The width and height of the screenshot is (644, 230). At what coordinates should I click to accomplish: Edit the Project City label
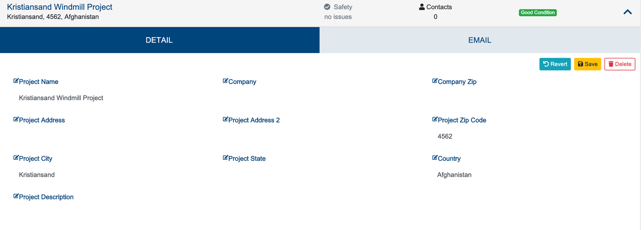point(36,159)
